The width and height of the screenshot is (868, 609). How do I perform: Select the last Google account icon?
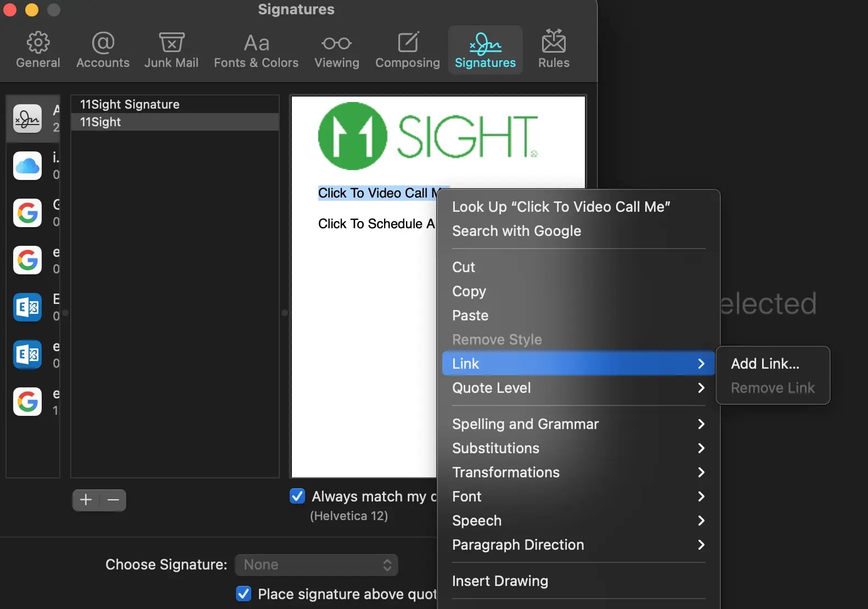click(x=27, y=402)
